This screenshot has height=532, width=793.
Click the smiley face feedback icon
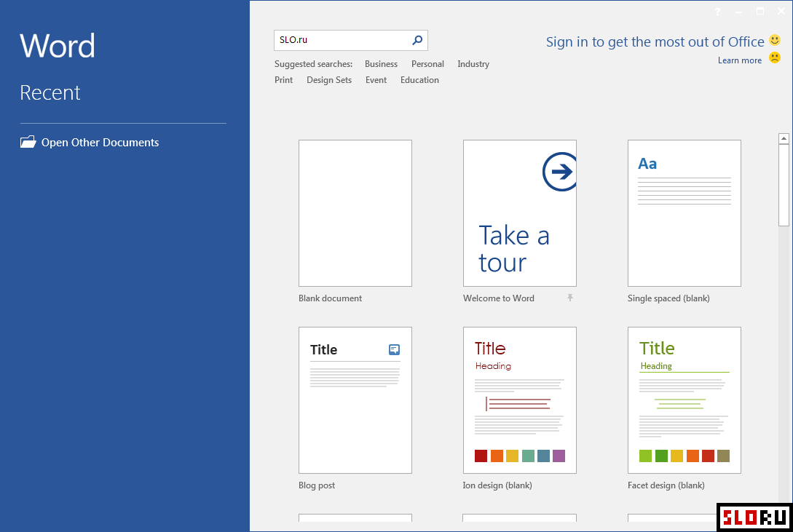(774, 40)
